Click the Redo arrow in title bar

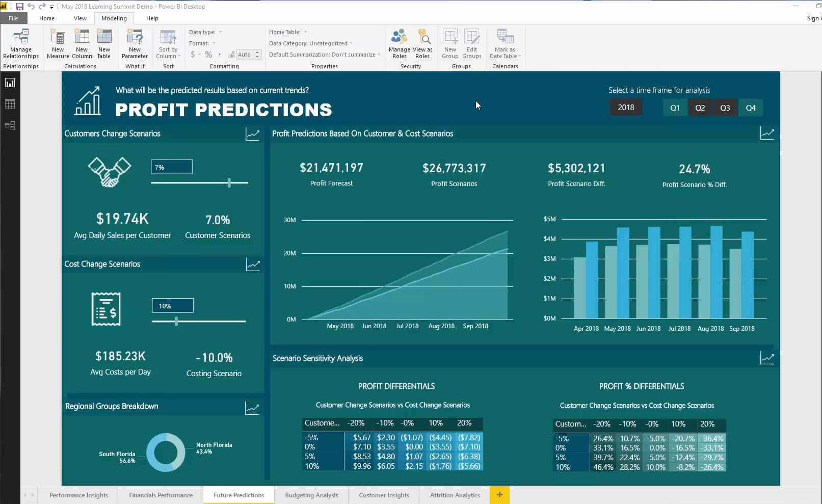click(42, 7)
